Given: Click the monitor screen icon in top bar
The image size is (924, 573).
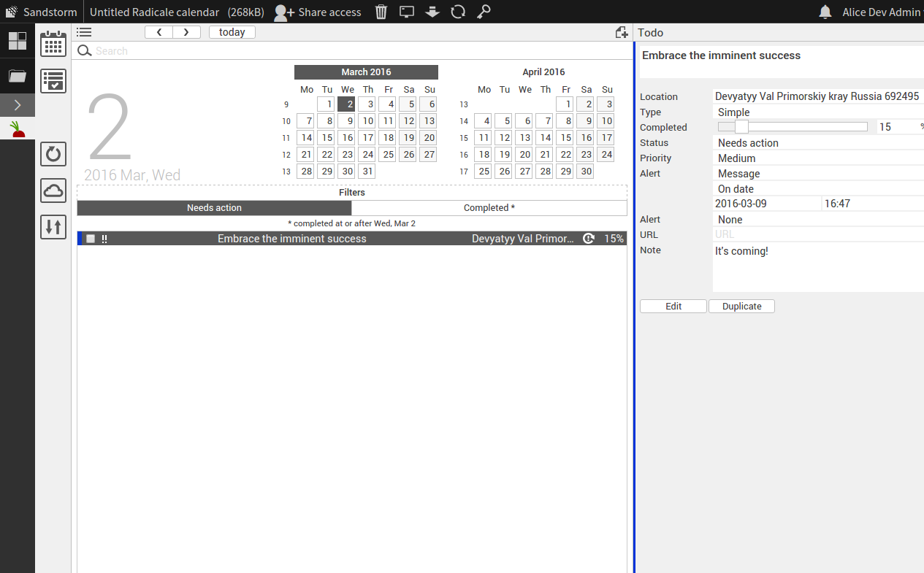Looking at the screenshot, I should pyautogui.click(x=407, y=12).
